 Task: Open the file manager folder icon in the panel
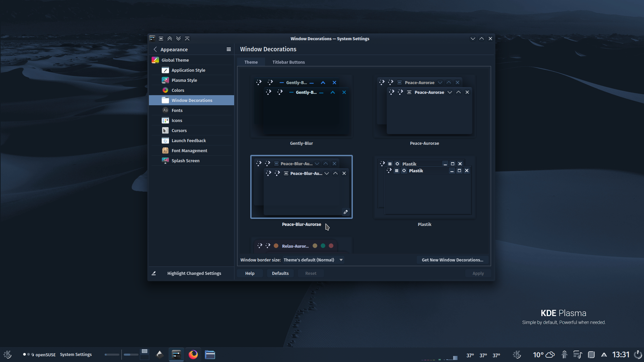pyautogui.click(x=210, y=354)
